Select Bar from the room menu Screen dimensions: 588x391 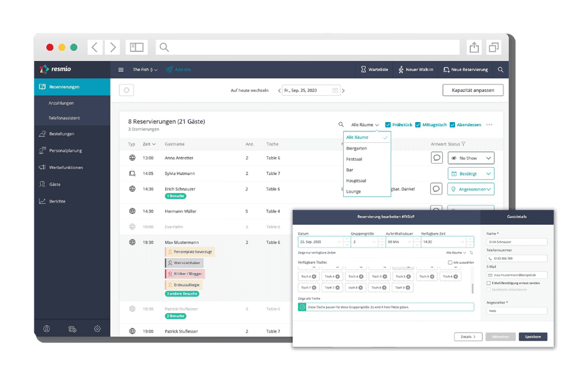(350, 170)
